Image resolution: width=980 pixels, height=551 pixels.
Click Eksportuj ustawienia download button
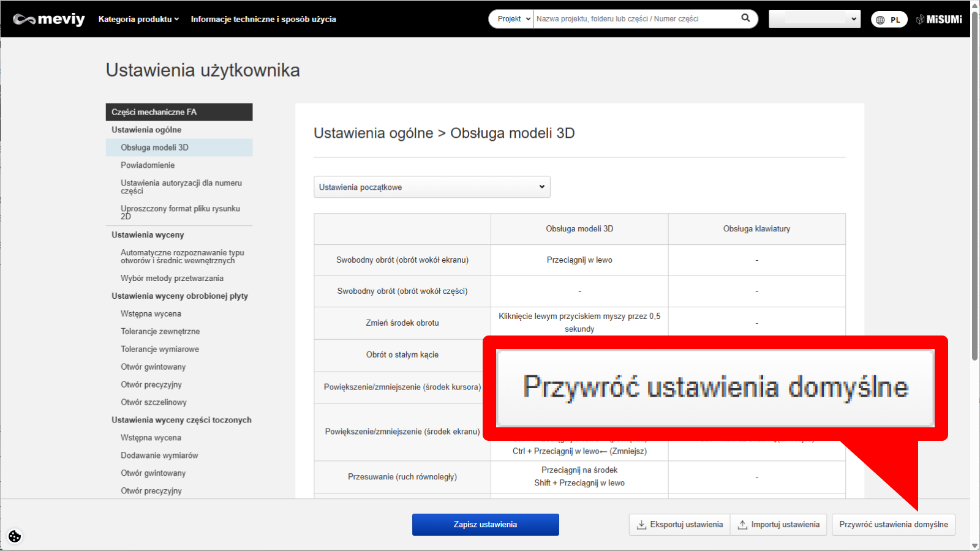680,525
